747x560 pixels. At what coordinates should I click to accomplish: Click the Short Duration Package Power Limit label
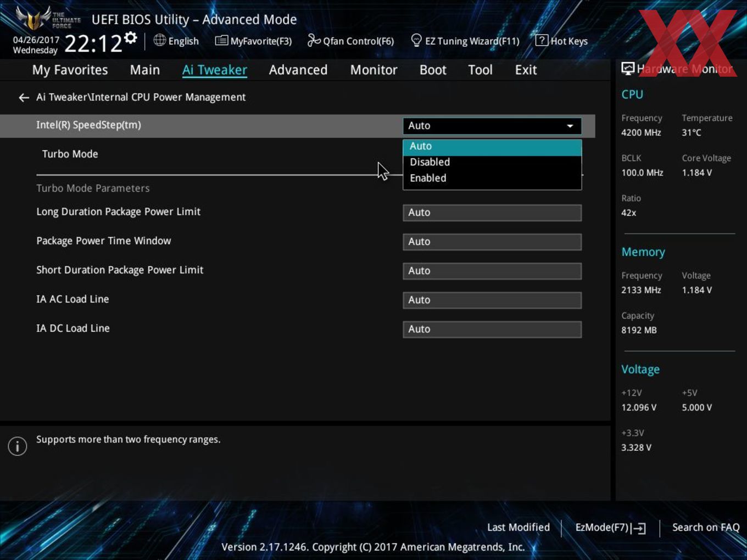coord(120,270)
